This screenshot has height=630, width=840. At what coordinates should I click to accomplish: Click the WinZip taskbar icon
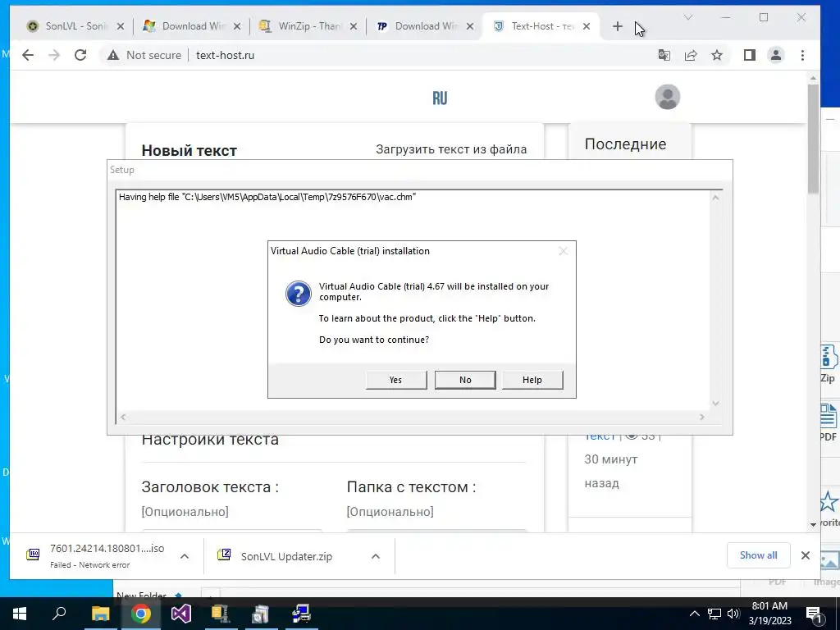click(x=221, y=614)
